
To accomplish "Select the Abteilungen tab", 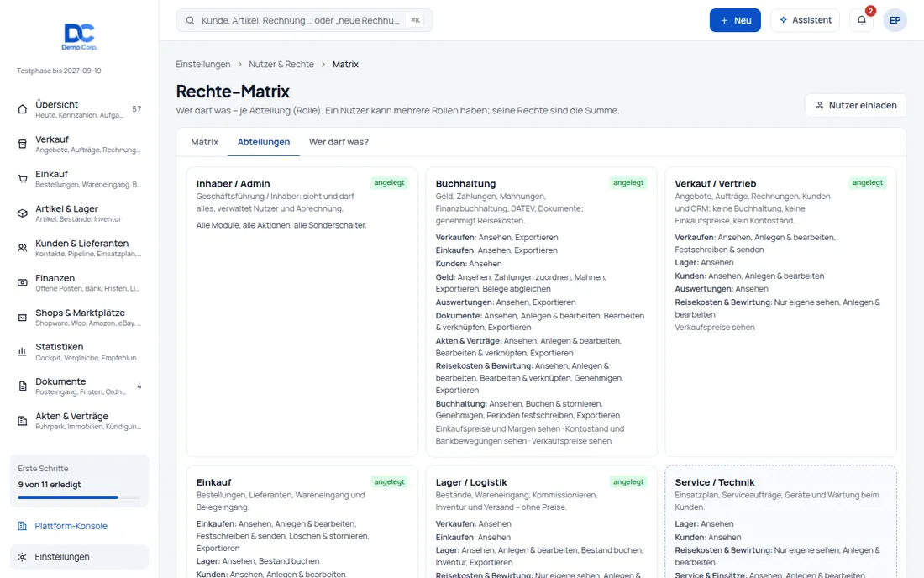I will pos(264,142).
